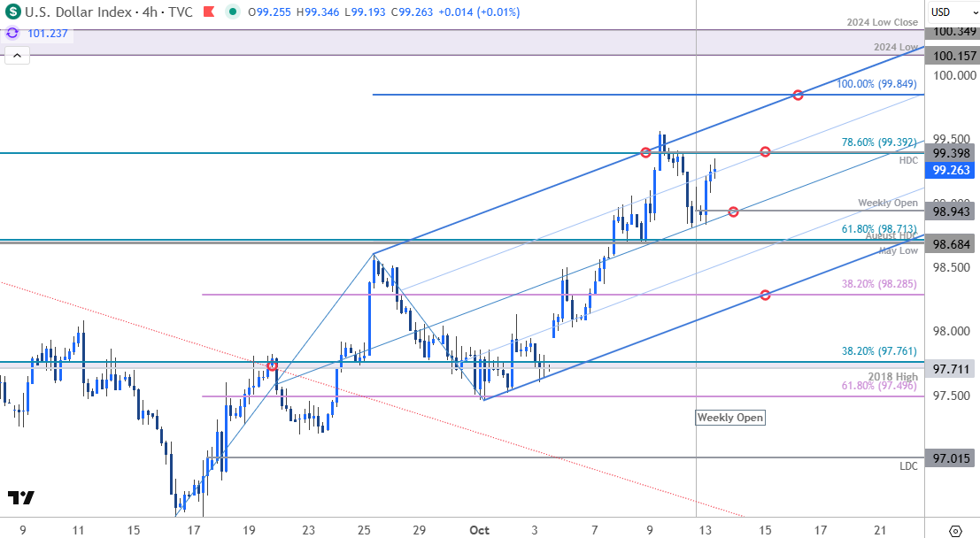Click the 2018 High level label
Screen dimensions: 980x538
click(892, 376)
